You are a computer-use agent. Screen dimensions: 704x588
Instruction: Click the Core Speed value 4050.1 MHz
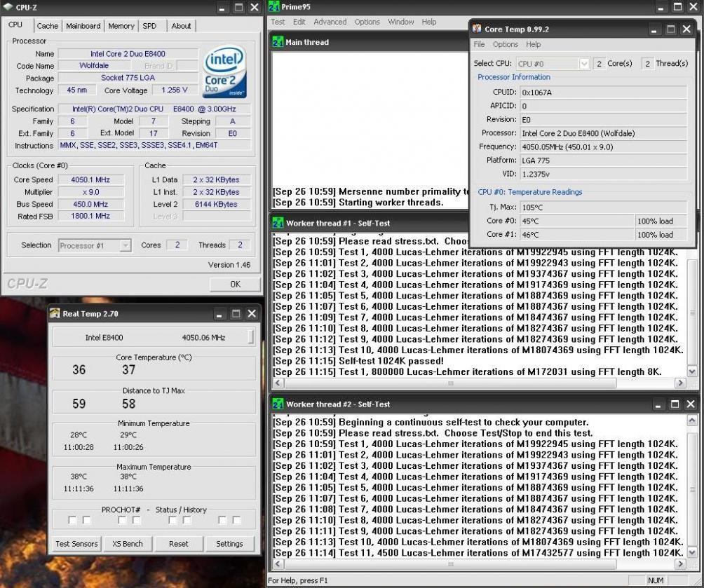[x=90, y=179]
